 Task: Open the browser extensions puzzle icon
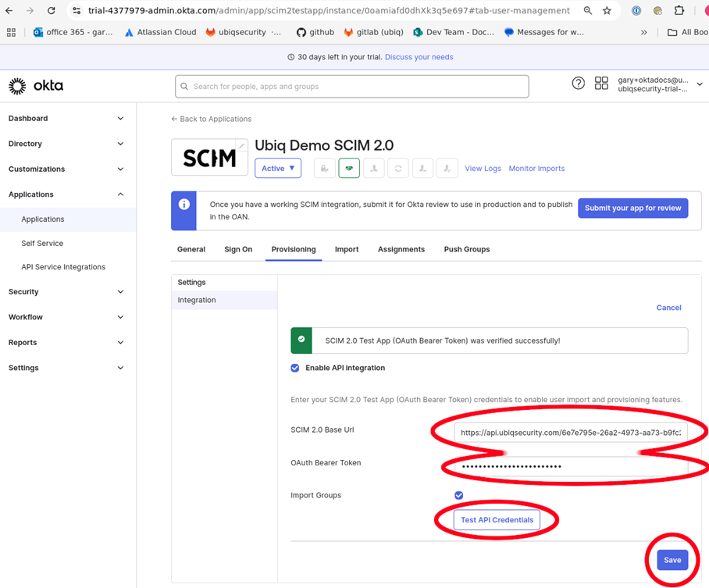pyautogui.click(x=679, y=10)
